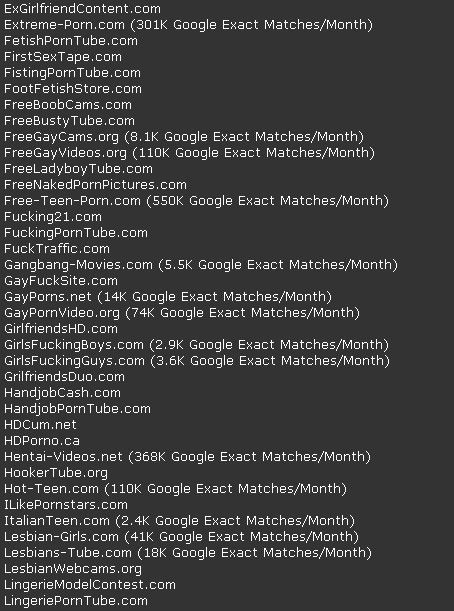Click the LingerieModelContest.com line
Image resolution: width=454 pixels, height=611 pixels.
[x=90, y=584]
